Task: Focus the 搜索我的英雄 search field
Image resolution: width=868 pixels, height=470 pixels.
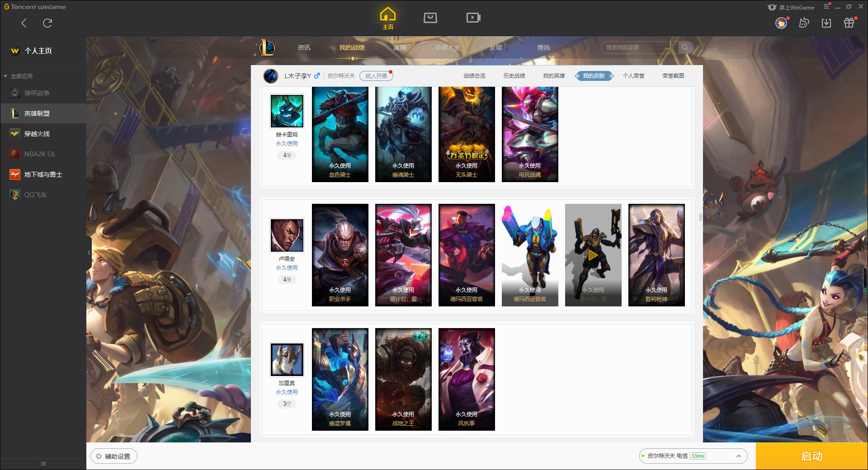Action: (x=640, y=47)
